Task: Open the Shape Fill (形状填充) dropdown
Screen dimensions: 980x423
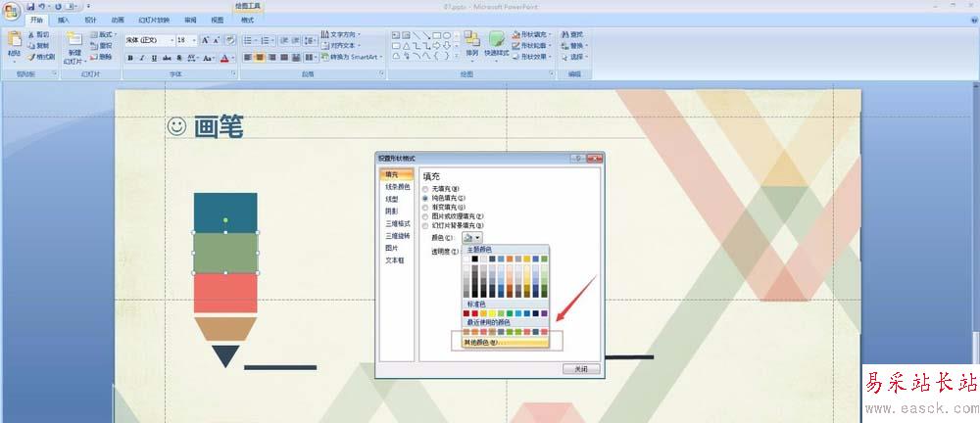Action: (x=532, y=35)
